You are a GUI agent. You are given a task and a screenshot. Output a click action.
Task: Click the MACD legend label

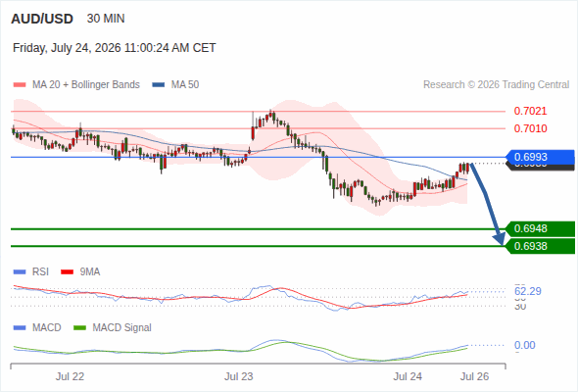[x=46, y=328]
